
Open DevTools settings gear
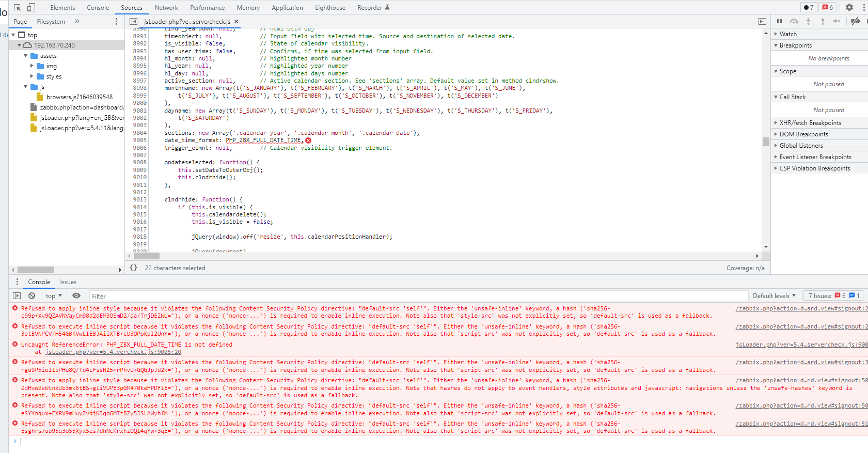tap(849, 7)
